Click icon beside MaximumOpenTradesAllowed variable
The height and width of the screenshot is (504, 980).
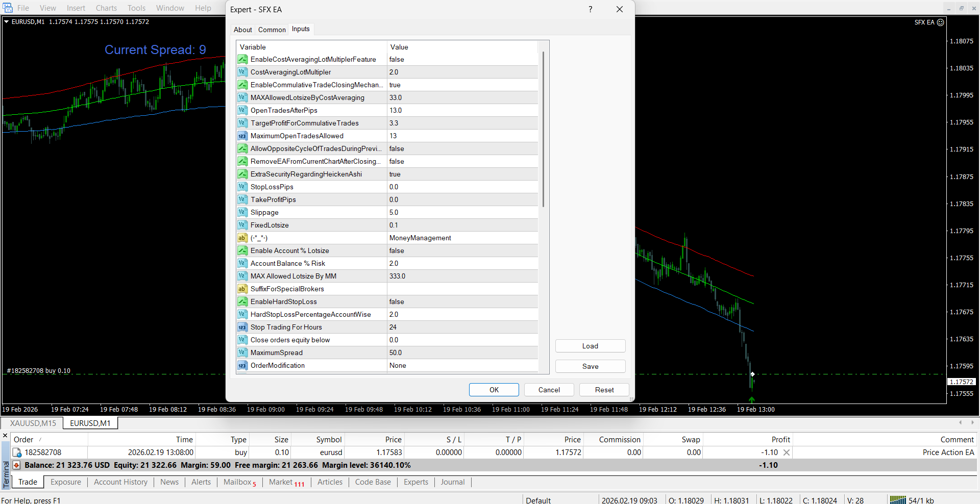[242, 136]
